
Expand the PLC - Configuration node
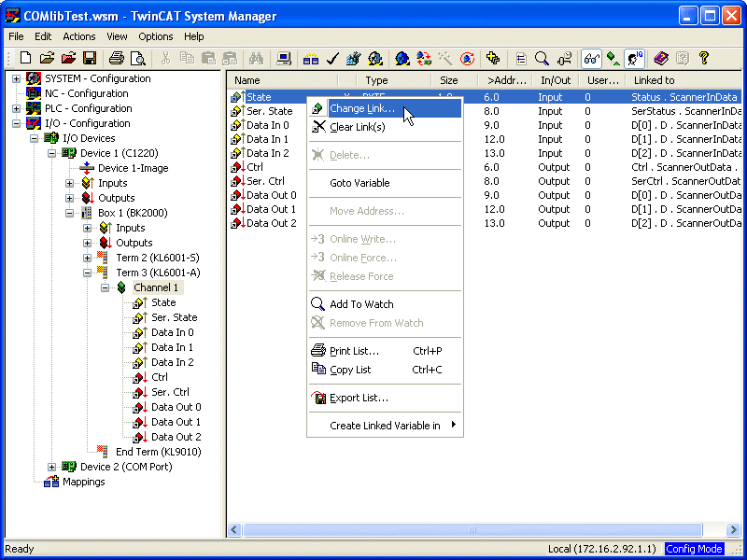coord(16,108)
